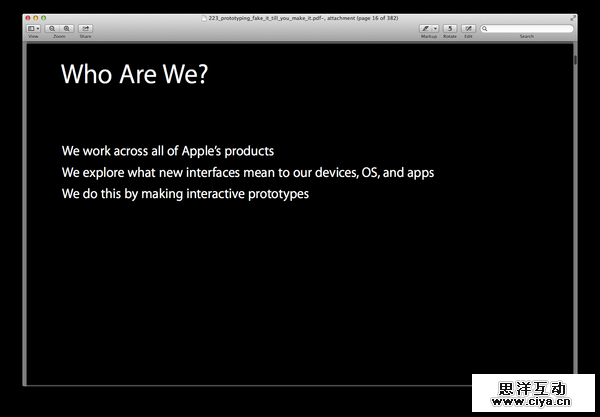Select the Markup pen tool

point(426,29)
